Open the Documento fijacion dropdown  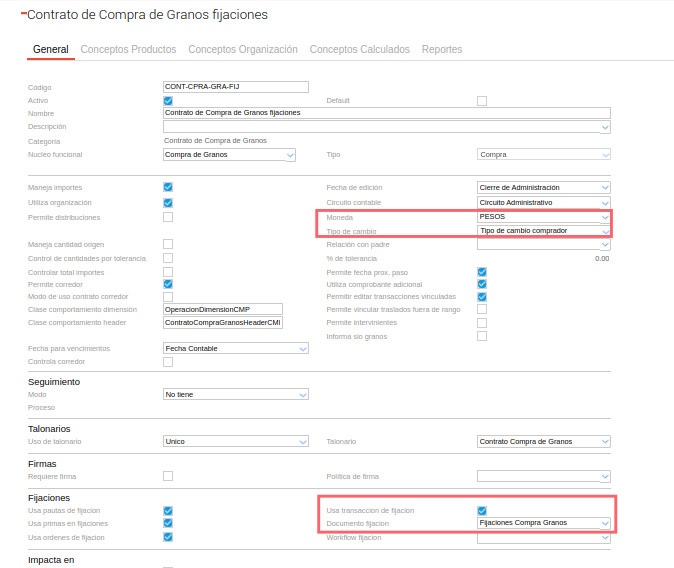[543, 523]
